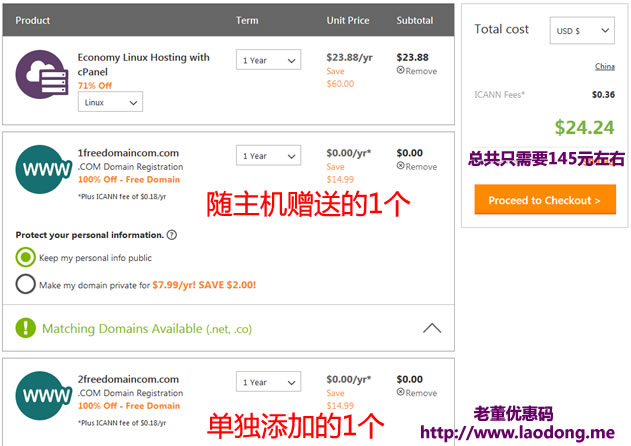The width and height of the screenshot is (631, 446).
Task: Click the $0.36 ICANN fee amount
Action: [x=603, y=95]
